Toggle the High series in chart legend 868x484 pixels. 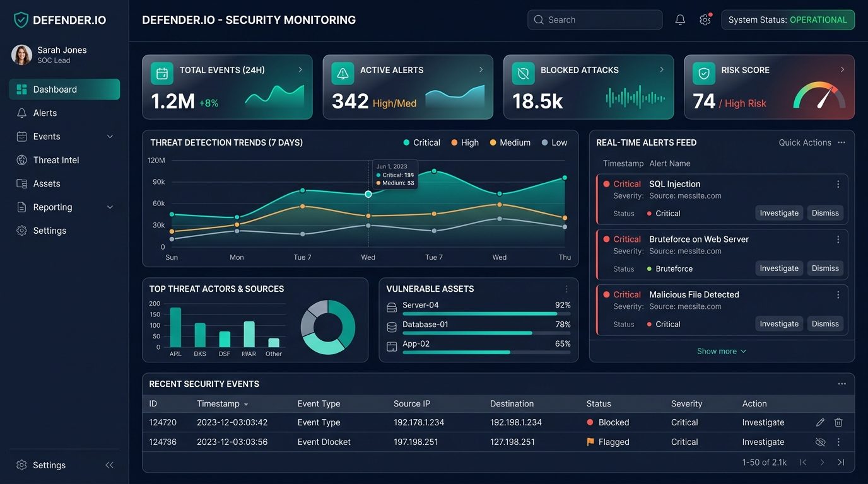[465, 143]
